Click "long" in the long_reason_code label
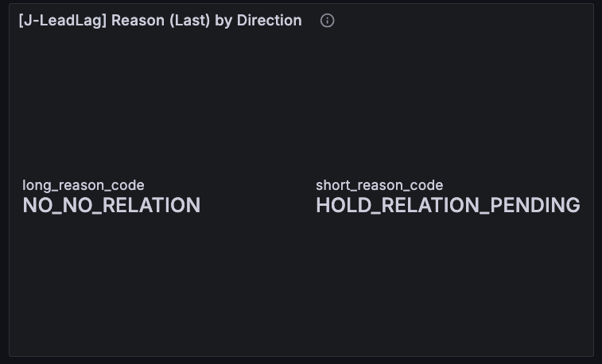602x364 pixels. (36, 185)
